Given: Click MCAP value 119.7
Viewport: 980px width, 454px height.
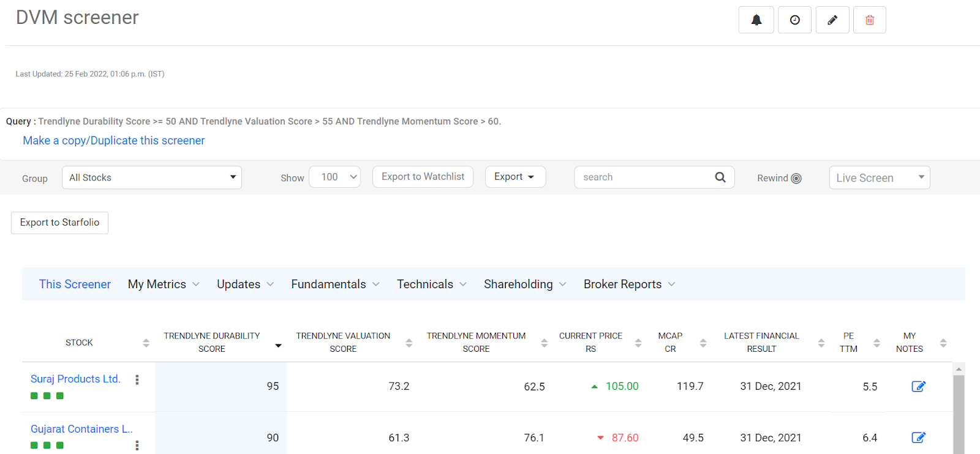Looking at the screenshot, I should pyautogui.click(x=690, y=386).
